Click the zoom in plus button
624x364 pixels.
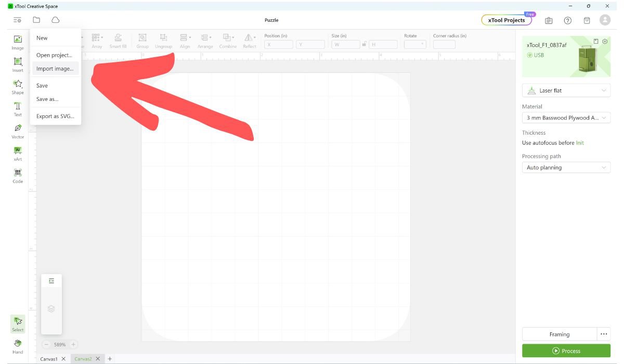point(73,344)
